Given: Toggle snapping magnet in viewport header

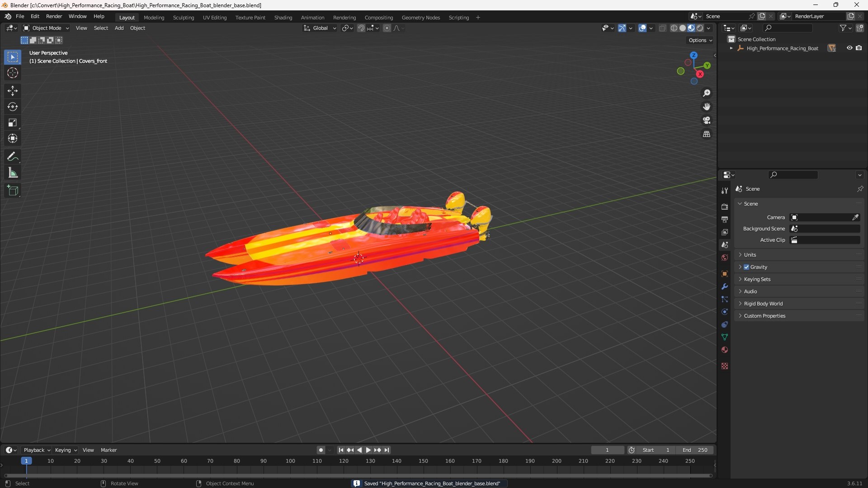Looking at the screenshot, I should pyautogui.click(x=361, y=28).
